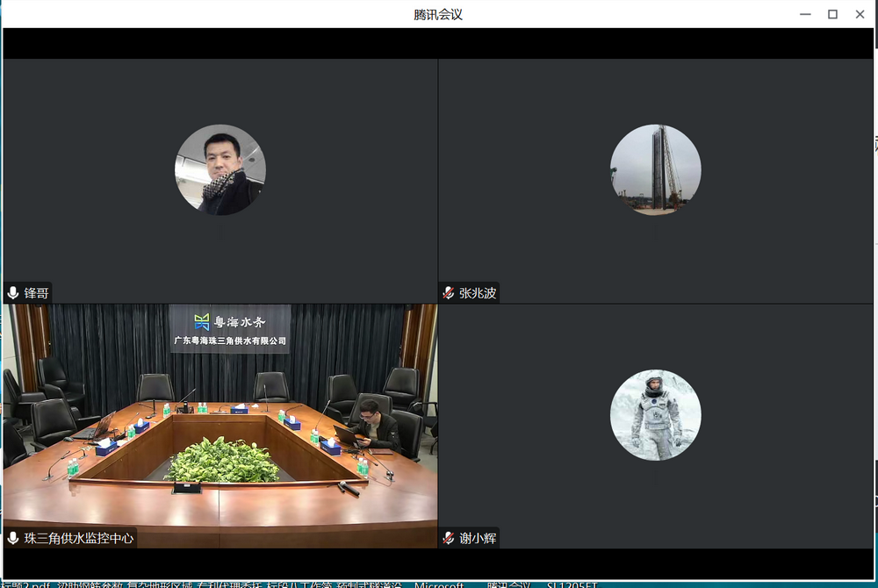This screenshot has height=588, width=878.
Task: Click the 腾讯会议 window title text
Action: pyautogui.click(x=438, y=14)
